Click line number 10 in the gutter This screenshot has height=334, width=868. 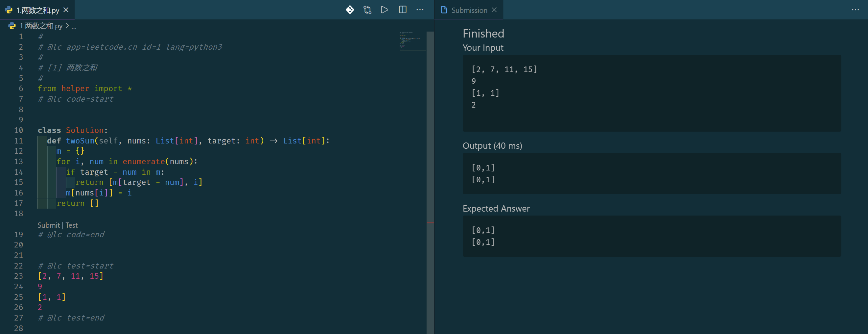(x=18, y=130)
